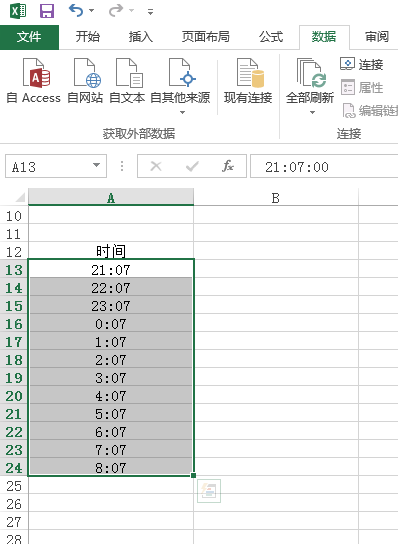
Task: Click the Excel application icon
Action: point(18,11)
